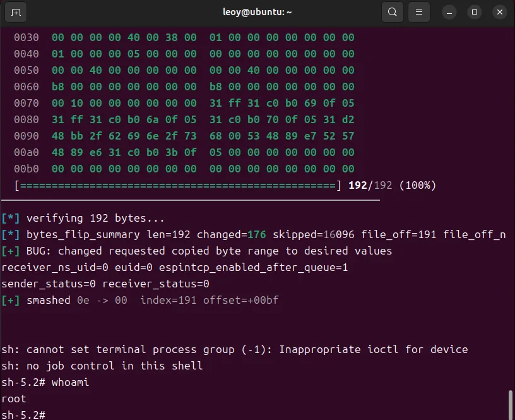This screenshot has height=420, width=515.
Task: Click the hex offset 0040
Action: pos(27,54)
